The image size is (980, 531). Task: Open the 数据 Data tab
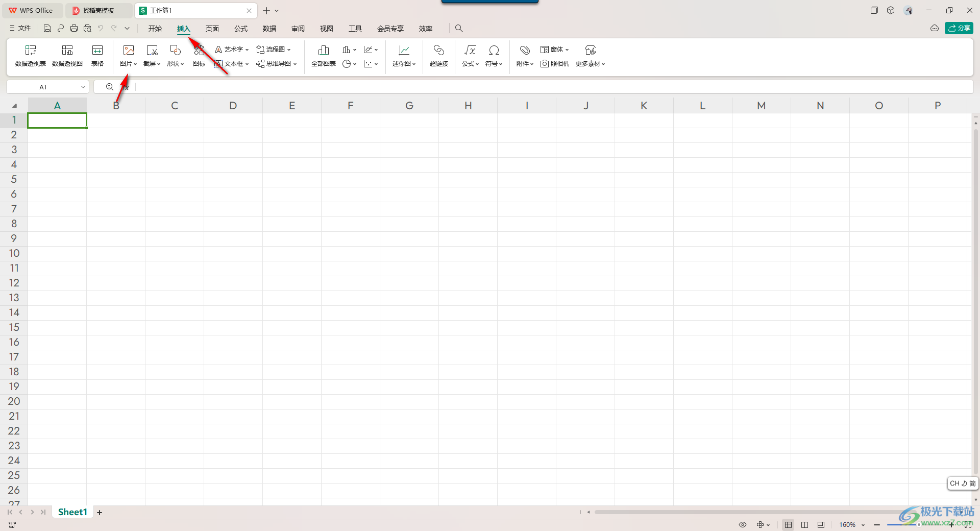(x=269, y=29)
